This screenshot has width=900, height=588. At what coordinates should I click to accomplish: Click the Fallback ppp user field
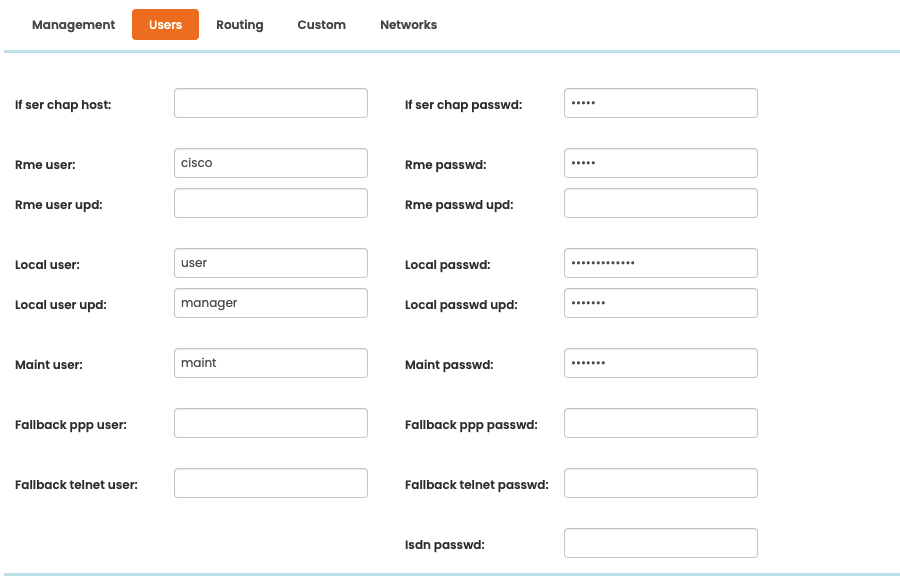coord(271,423)
